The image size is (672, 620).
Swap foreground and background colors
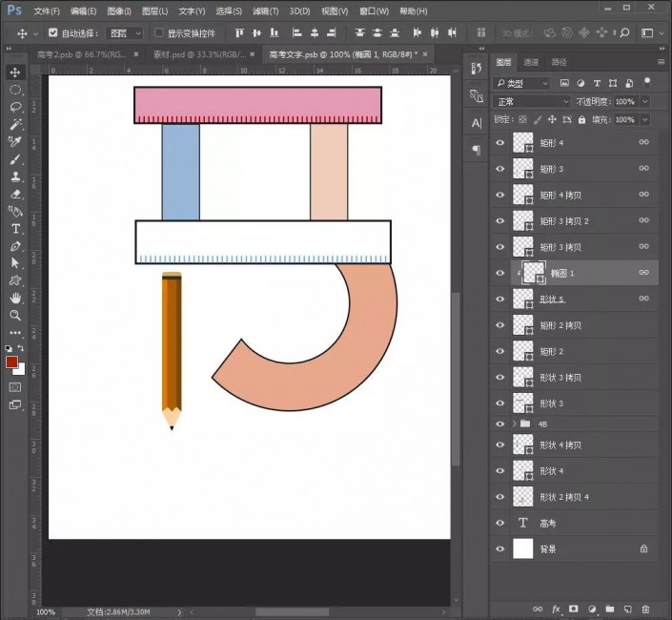(21, 348)
